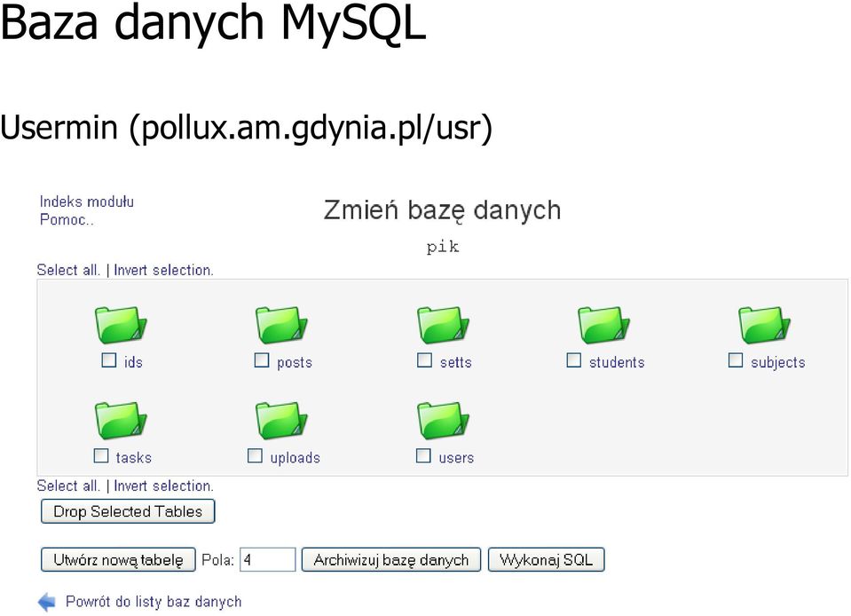The height and width of the screenshot is (616, 851).
Task: Click the Wykonaj SQL button
Action: pyautogui.click(x=546, y=559)
